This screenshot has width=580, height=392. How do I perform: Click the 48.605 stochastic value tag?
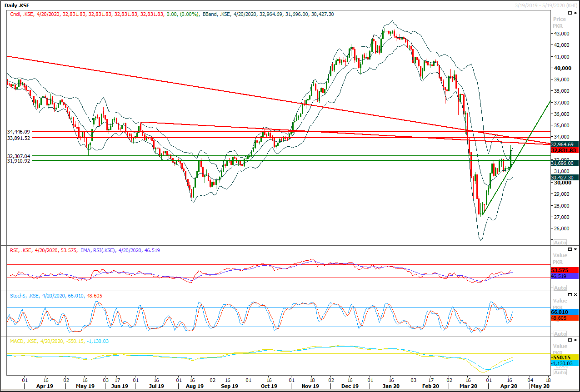pos(564,318)
